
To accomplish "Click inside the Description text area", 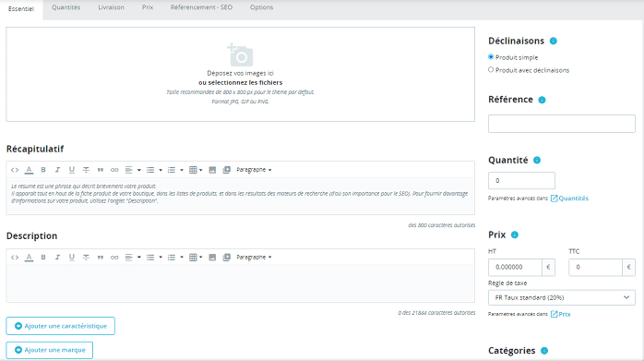I will [240, 283].
